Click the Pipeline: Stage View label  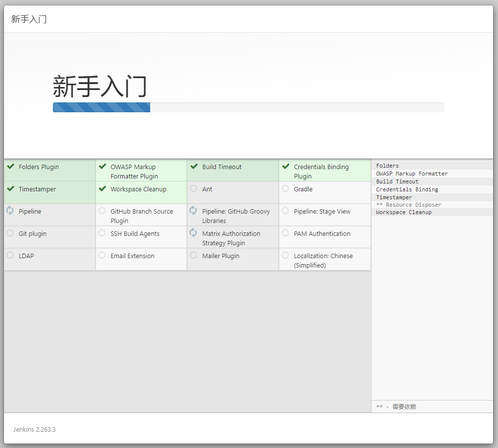(x=322, y=212)
